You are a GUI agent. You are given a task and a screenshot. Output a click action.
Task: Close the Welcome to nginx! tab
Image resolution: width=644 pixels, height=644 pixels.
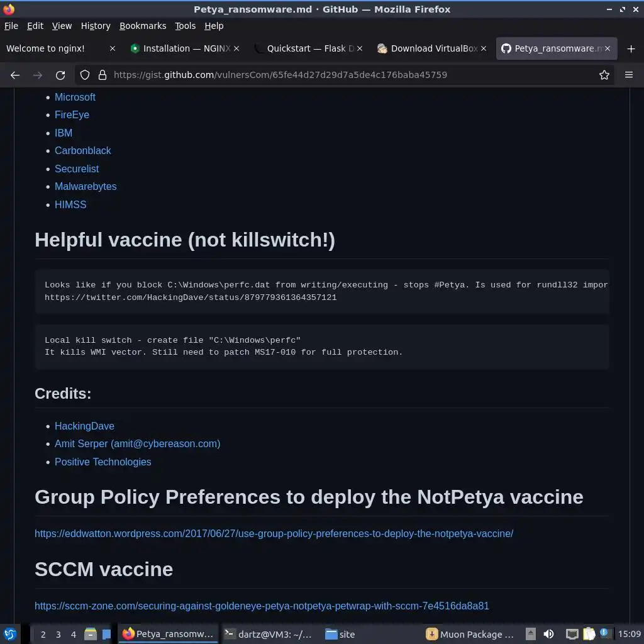[112, 48]
